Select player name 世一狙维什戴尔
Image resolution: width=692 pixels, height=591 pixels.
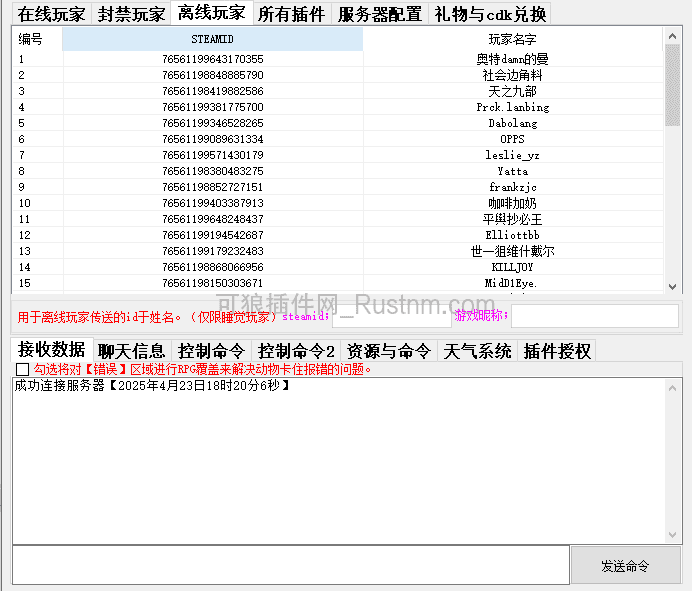pos(512,251)
